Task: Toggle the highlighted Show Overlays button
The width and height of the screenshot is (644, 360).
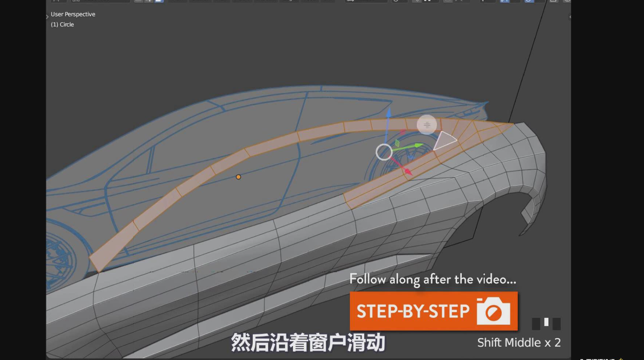Action: (x=529, y=1)
